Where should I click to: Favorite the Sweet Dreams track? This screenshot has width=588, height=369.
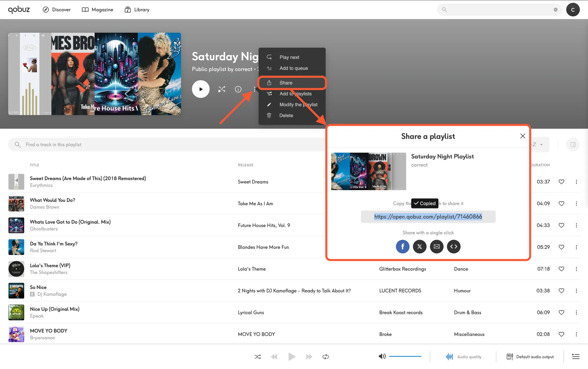(x=561, y=182)
